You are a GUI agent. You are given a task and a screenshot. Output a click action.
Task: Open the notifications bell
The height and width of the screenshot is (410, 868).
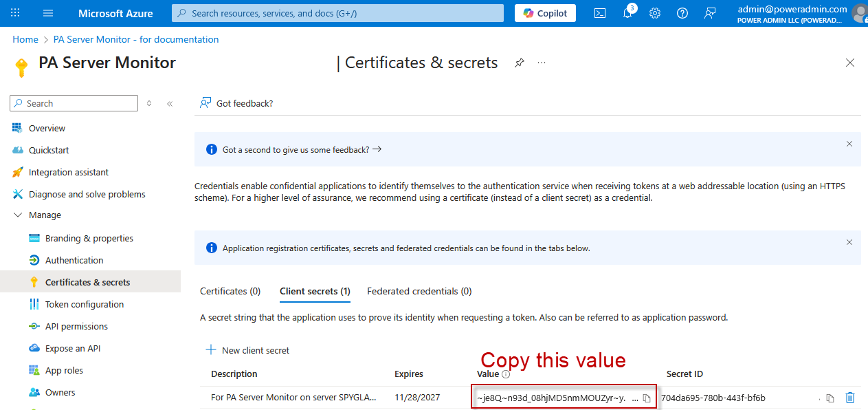pos(627,13)
